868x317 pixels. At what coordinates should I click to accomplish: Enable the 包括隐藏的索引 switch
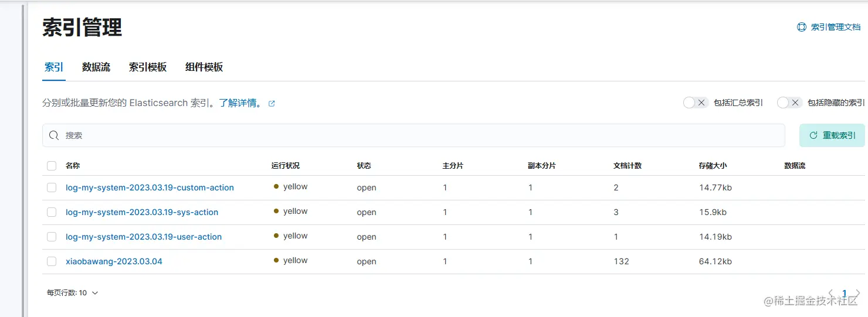coord(789,103)
